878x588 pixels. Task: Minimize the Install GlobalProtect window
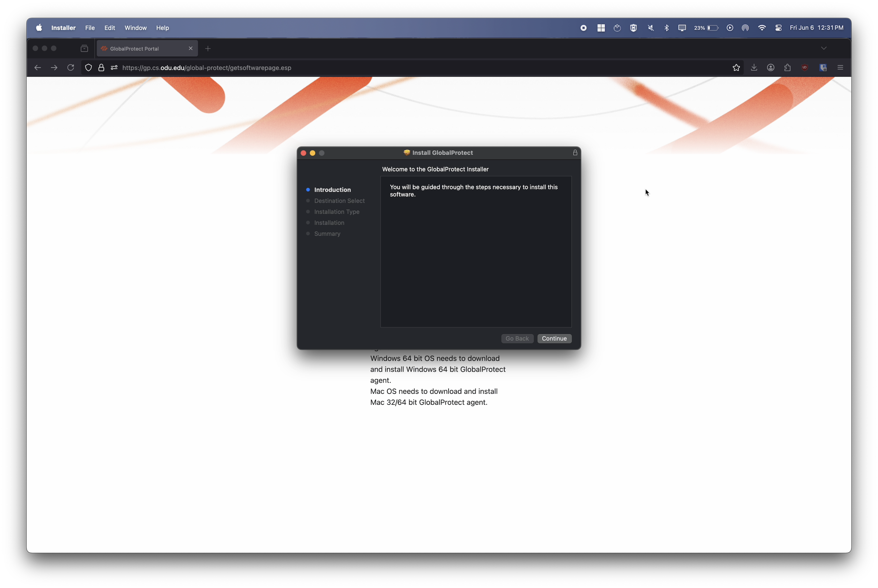point(312,153)
